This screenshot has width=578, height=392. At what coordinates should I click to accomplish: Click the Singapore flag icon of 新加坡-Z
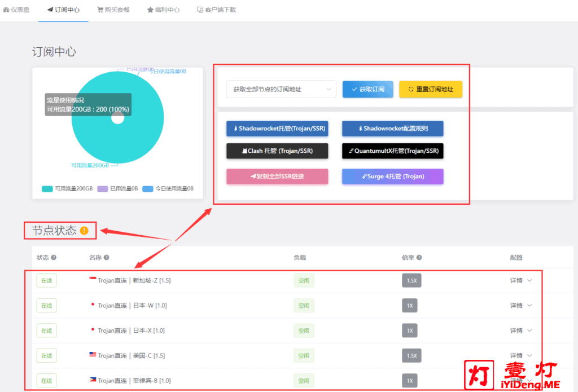tap(93, 279)
